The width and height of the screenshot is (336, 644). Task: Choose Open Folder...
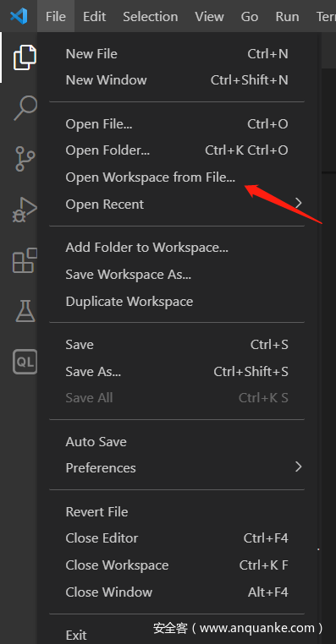tap(177, 150)
